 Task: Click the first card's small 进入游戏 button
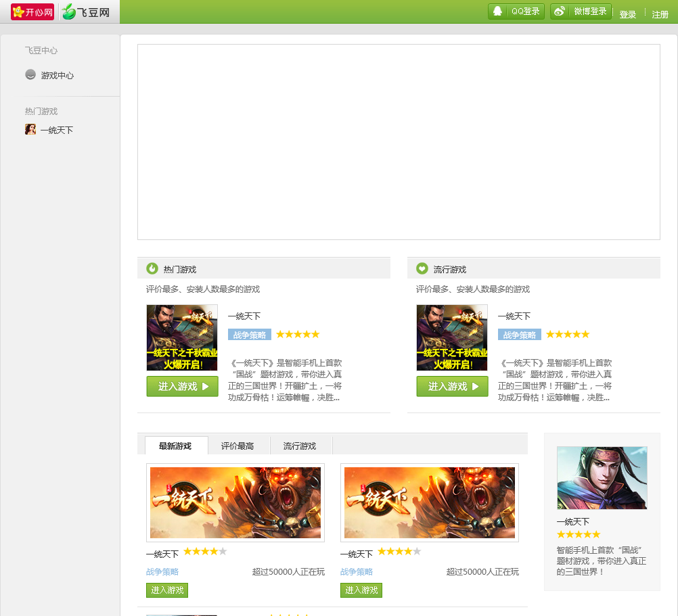click(x=167, y=590)
